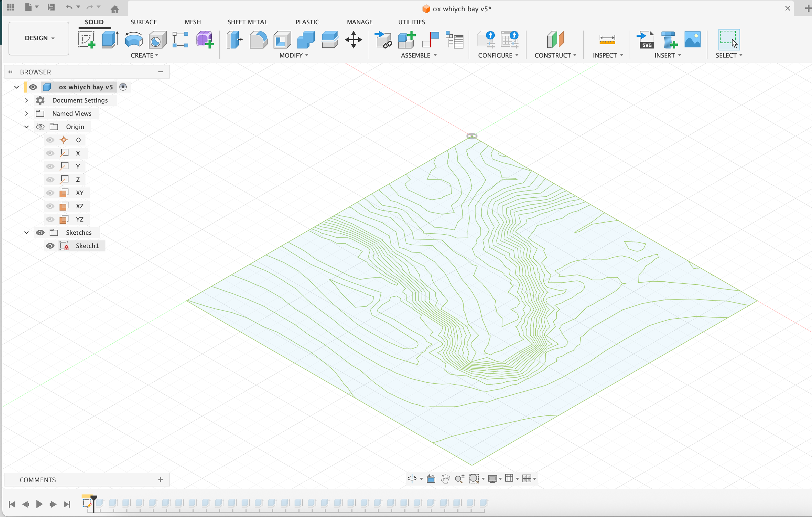
Task: Open the Revolve tool
Action: pyautogui.click(x=133, y=40)
